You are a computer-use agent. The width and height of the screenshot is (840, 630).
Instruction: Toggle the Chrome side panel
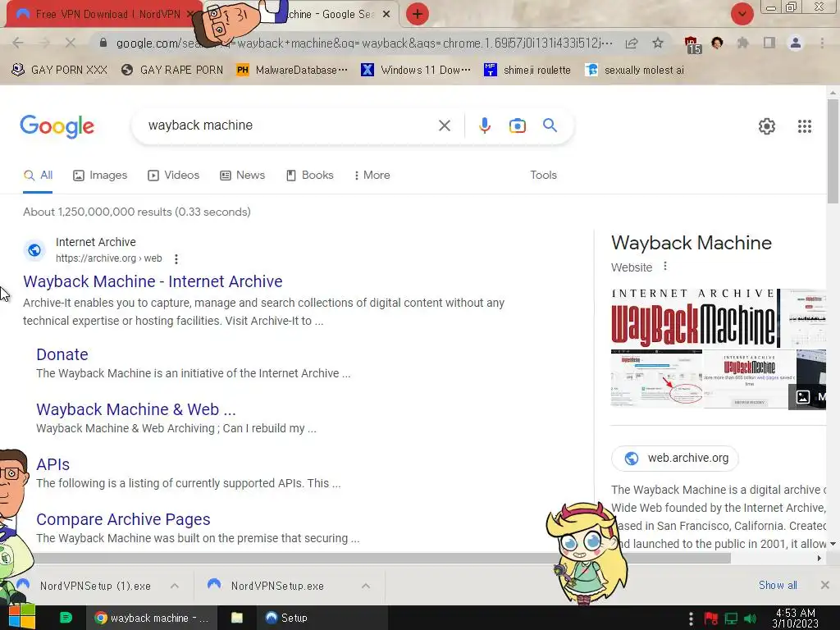(769, 43)
